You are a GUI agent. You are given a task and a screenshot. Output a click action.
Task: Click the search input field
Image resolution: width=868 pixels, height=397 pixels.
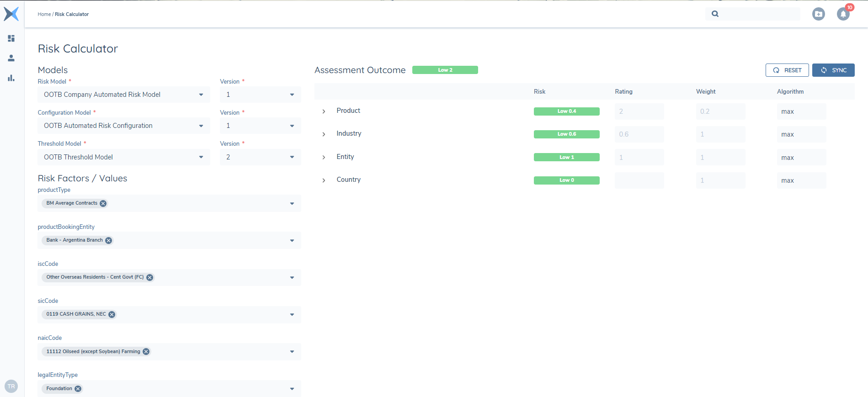click(x=759, y=14)
